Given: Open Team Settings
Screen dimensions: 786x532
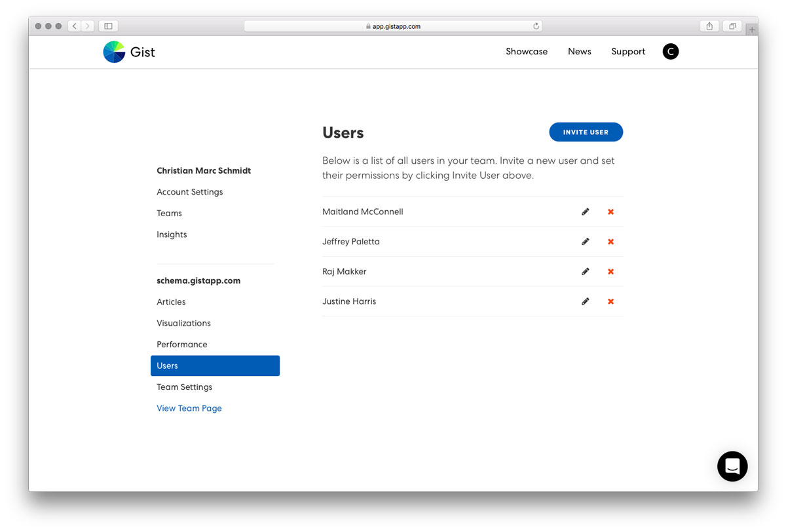Looking at the screenshot, I should [185, 387].
